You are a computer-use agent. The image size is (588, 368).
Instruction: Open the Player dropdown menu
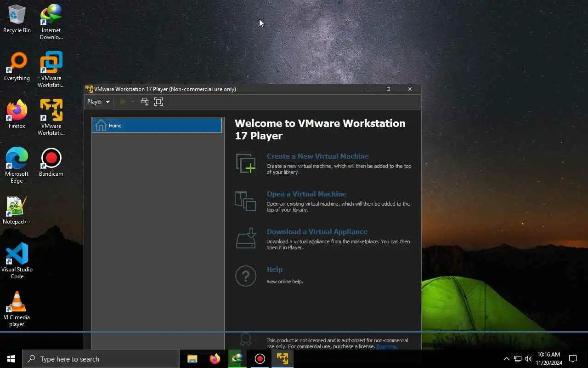[98, 102]
